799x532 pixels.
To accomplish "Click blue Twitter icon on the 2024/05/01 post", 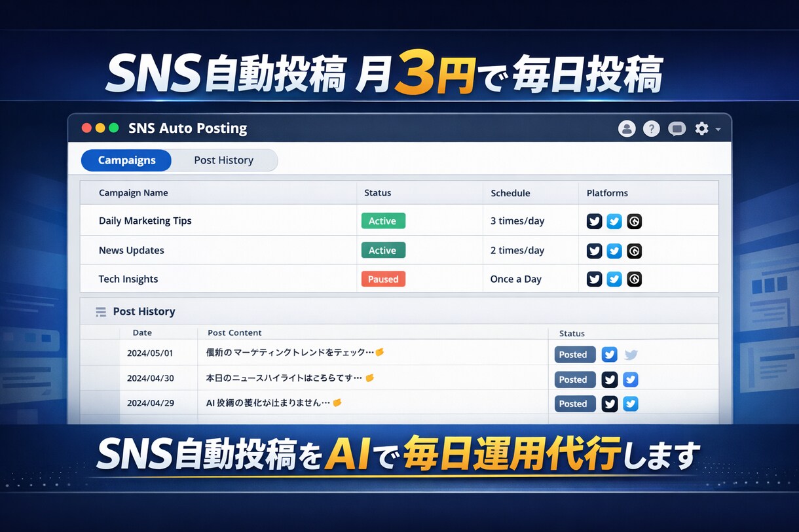I will point(609,355).
